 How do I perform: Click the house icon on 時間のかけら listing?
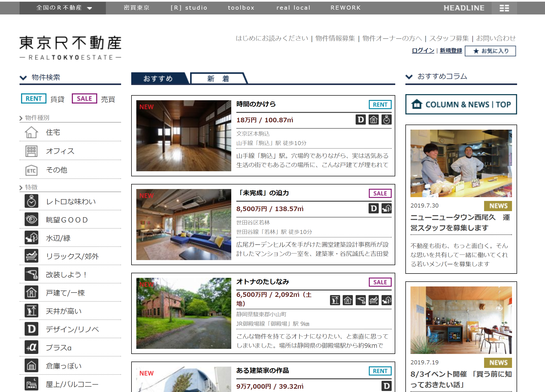click(x=374, y=120)
